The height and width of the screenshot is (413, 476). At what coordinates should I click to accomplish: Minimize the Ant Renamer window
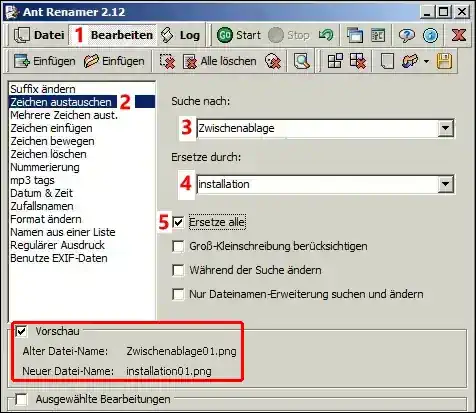tap(427, 12)
